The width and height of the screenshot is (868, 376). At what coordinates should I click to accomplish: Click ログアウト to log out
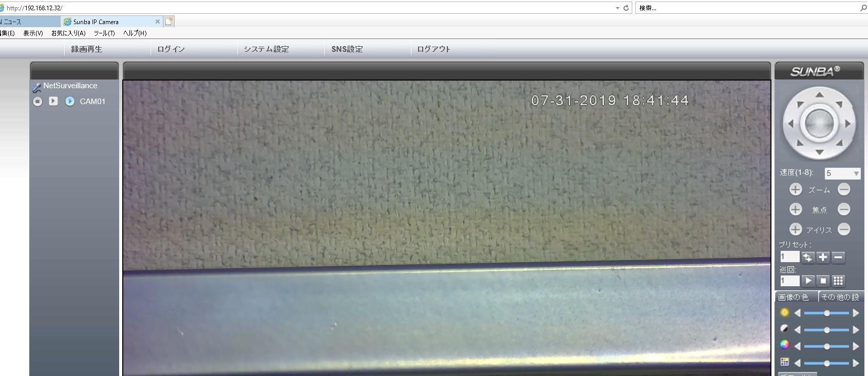point(434,49)
